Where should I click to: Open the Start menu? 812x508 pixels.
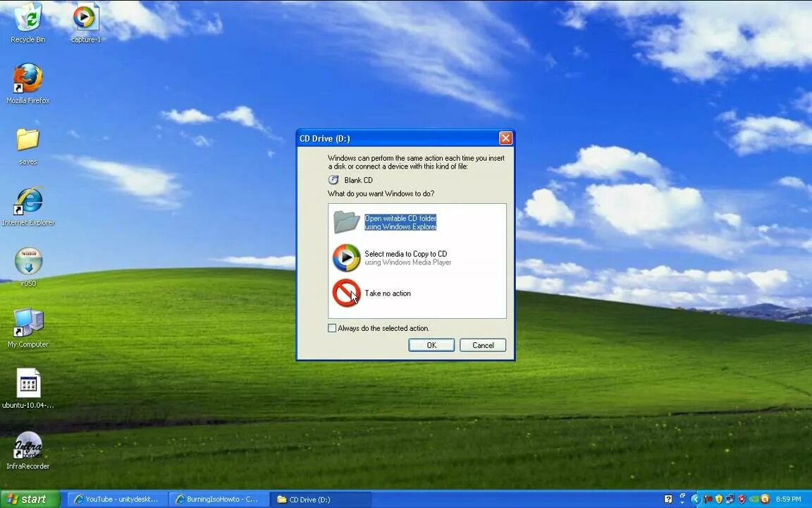coord(30,500)
